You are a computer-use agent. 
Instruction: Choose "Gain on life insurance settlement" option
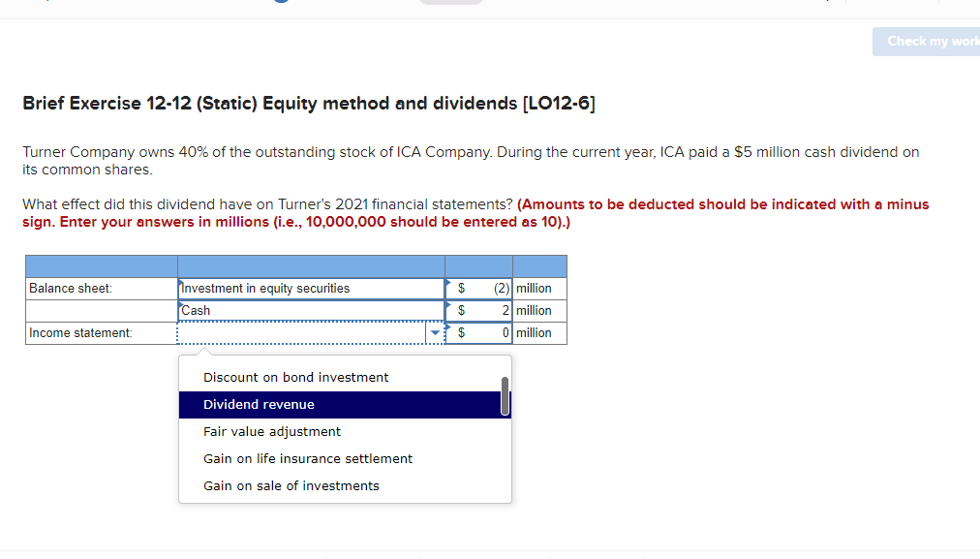coord(307,458)
